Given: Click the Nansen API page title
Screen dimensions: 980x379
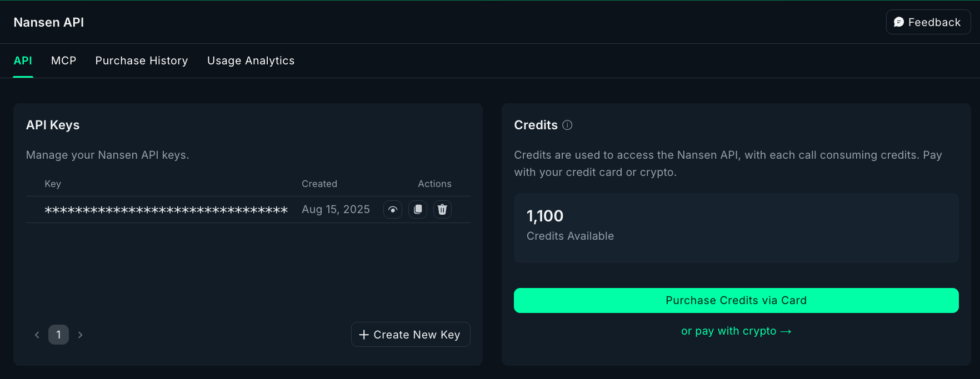Looking at the screenshot, I should pos(49,22).
